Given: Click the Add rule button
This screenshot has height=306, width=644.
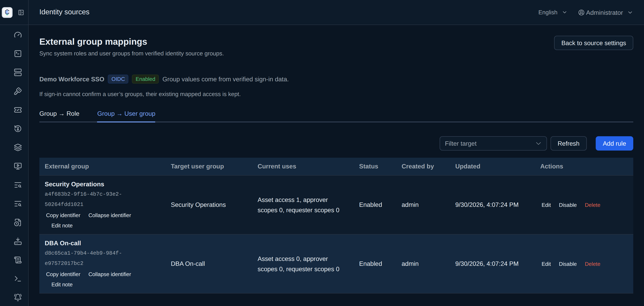Looking at the screenshot, I should click(614, 143).
